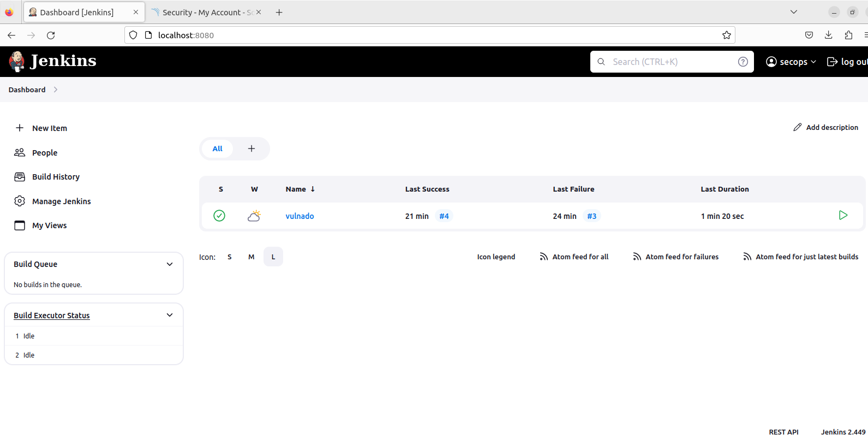
Task: Open failed build #3 of vulnado
Action: pos(592,216)
